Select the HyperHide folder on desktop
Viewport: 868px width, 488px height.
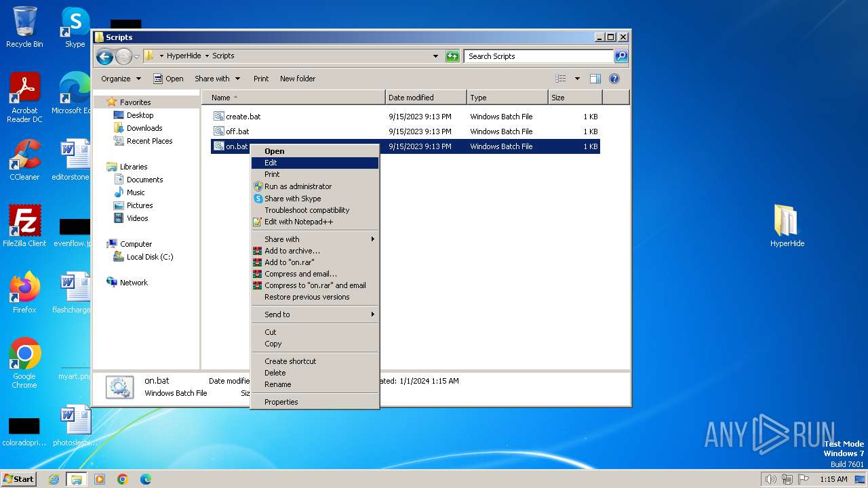(787, 226)
